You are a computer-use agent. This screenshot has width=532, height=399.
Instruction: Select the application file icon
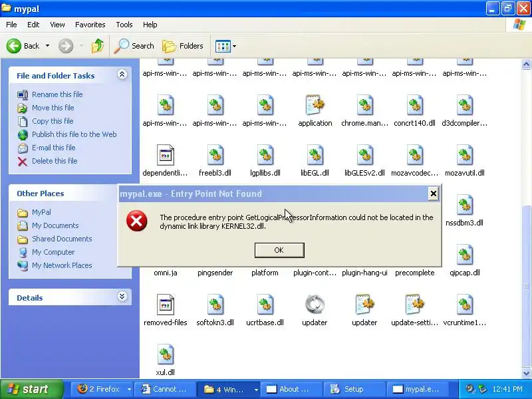[315, 105]
